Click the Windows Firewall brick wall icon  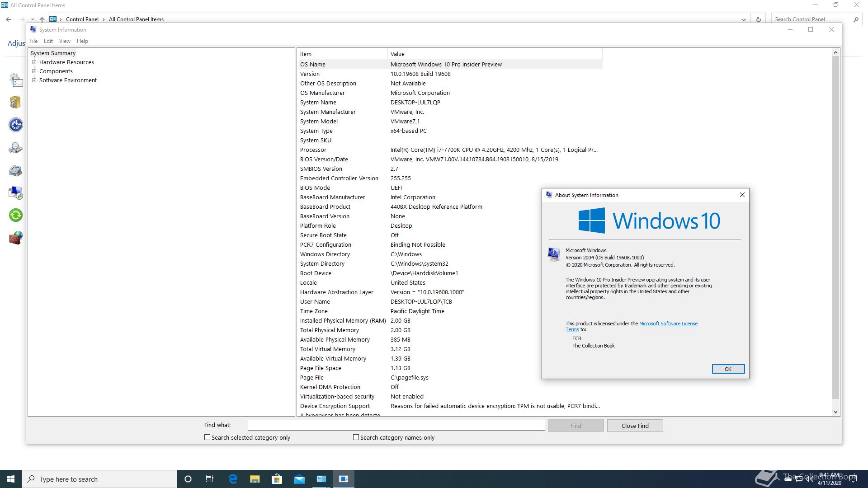(15, 238)
